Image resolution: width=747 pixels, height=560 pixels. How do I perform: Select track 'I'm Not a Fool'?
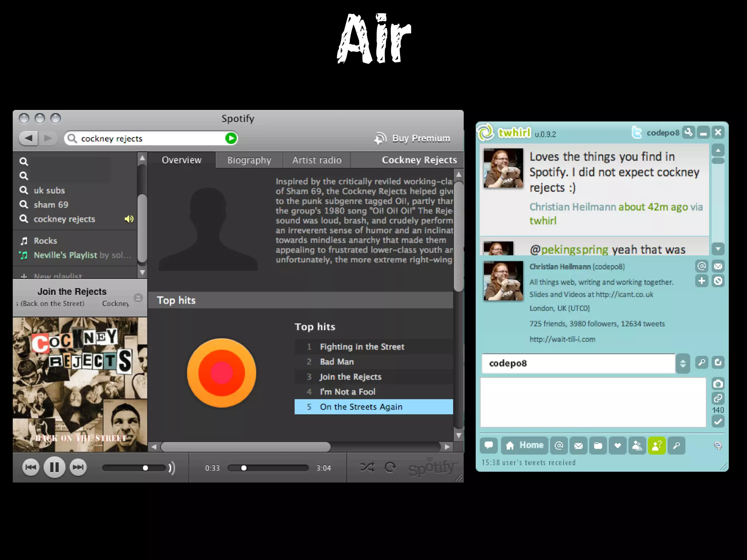[x=374, y=392]
